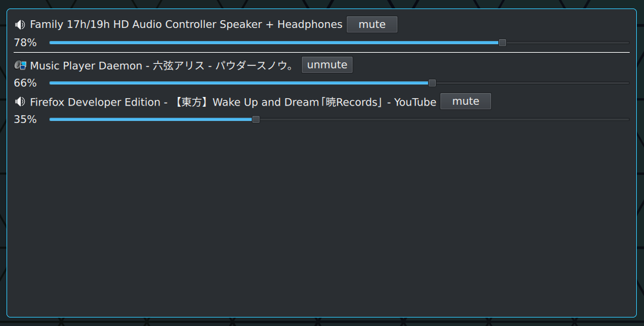Screen dimensions: 644x326
Task: Click the 66% volume percentage label
Action: [25, 83]
